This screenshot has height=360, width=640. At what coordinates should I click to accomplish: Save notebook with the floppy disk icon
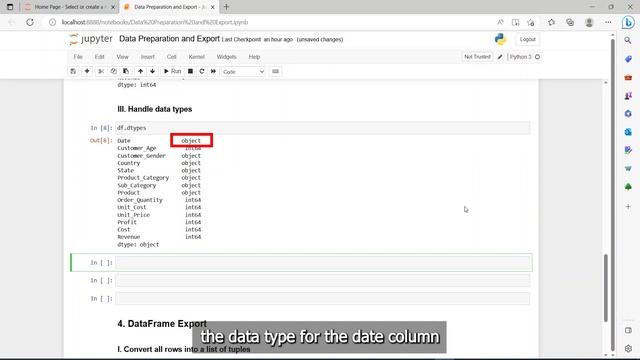(x=73, y=71)
